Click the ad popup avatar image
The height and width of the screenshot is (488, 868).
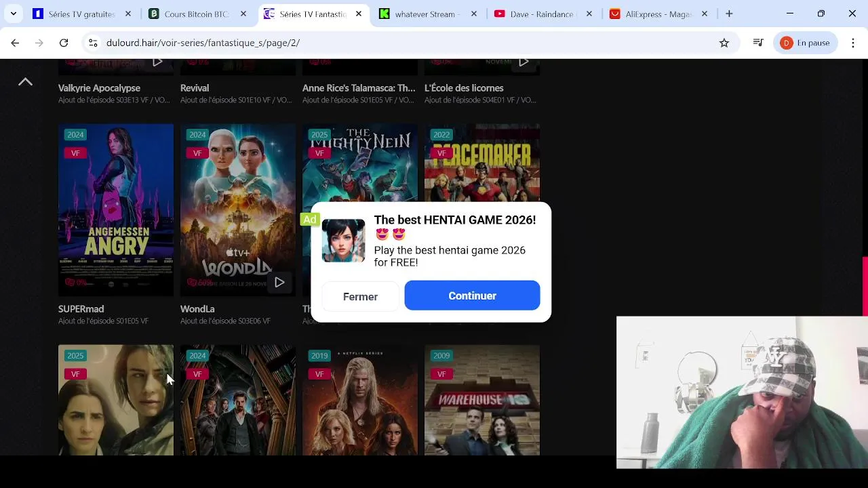[343, 241]
